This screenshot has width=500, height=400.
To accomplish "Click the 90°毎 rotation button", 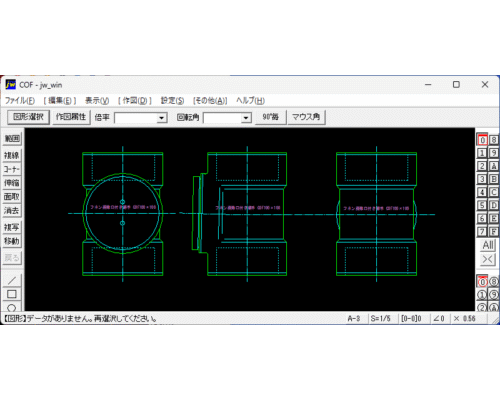I will (x=270, y=117).
